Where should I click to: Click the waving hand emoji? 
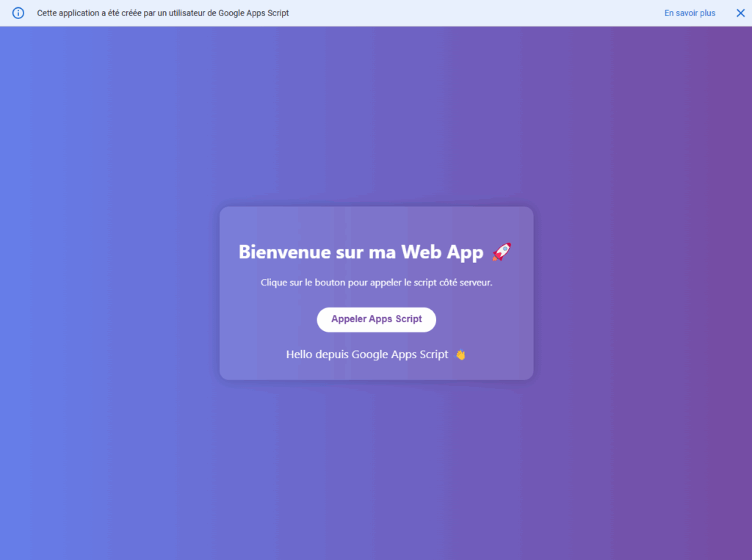point(460,354)
